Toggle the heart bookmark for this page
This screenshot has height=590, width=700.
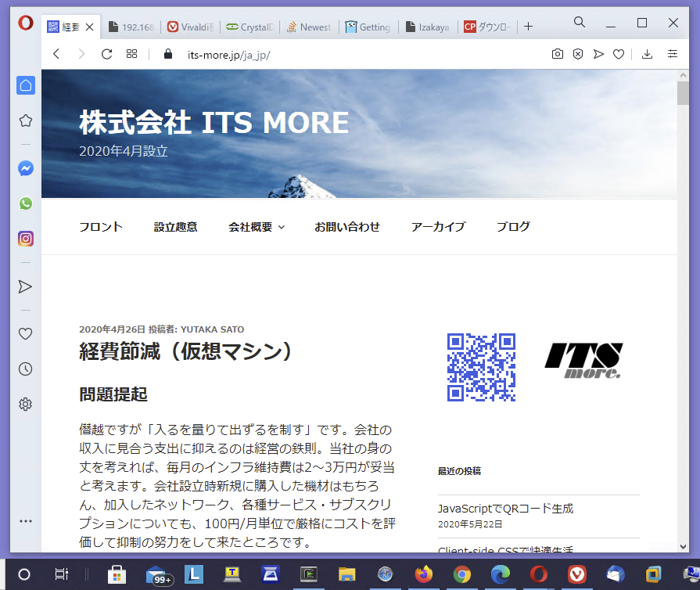(x=618, y=54)
